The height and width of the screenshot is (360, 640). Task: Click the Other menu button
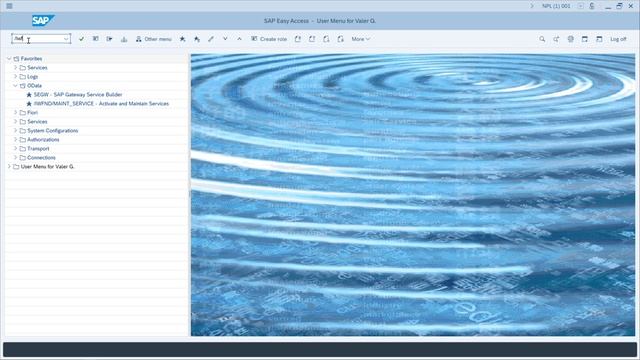[153, 39]
